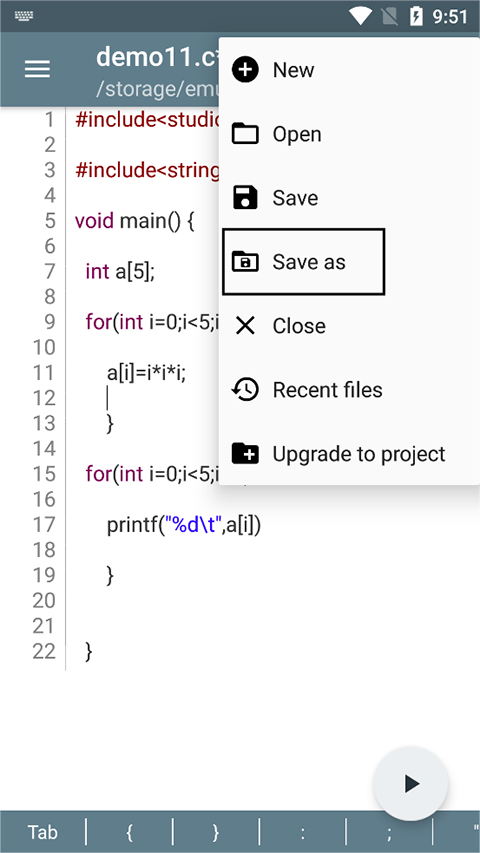This screenshot has width=480, height=853.
Task: Click the Recent files clock icon
Action: 245,390
